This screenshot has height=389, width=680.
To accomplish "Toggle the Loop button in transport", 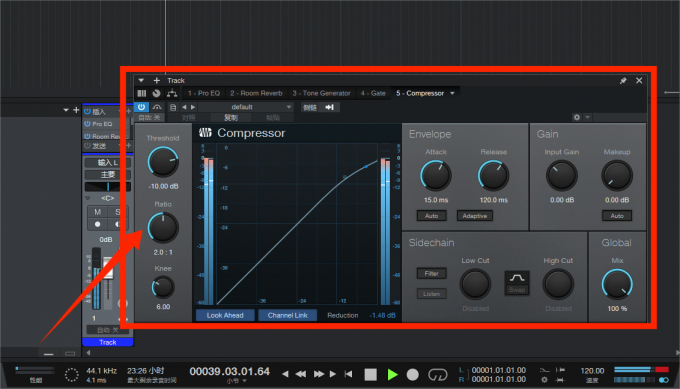I will coord(438,374).
